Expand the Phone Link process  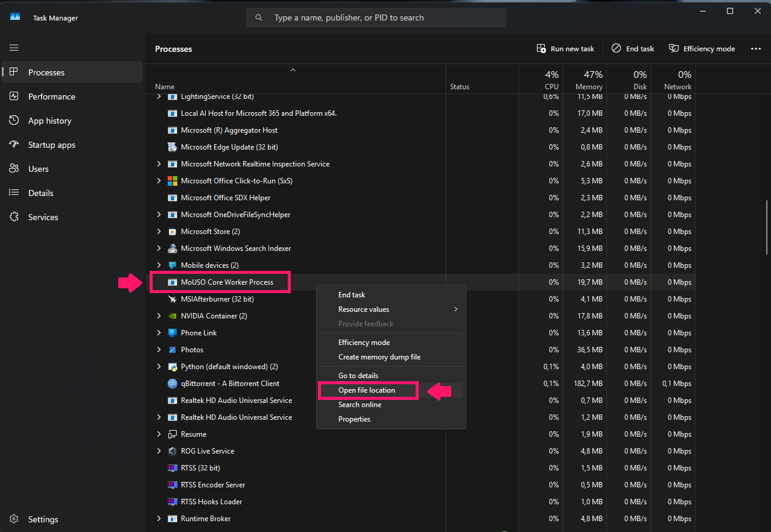159,333
